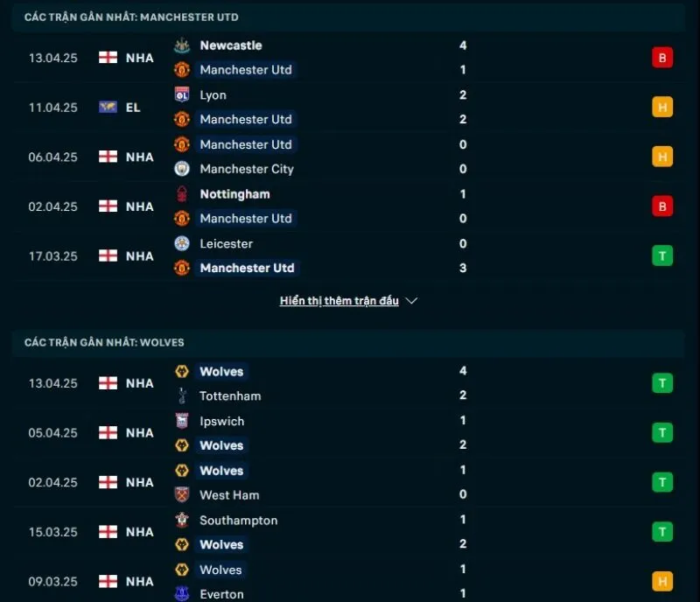This screenshot has width=700, height=602.
Task: Click the Hiển thị thêm trận đấu link
Action: (x=339, y=300)
